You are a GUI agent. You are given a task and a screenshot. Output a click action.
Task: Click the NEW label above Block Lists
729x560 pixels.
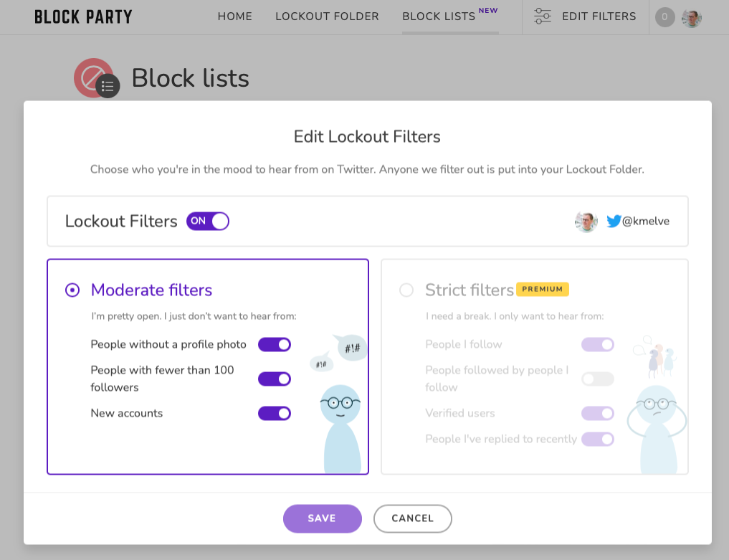click(x=488, y=10)
